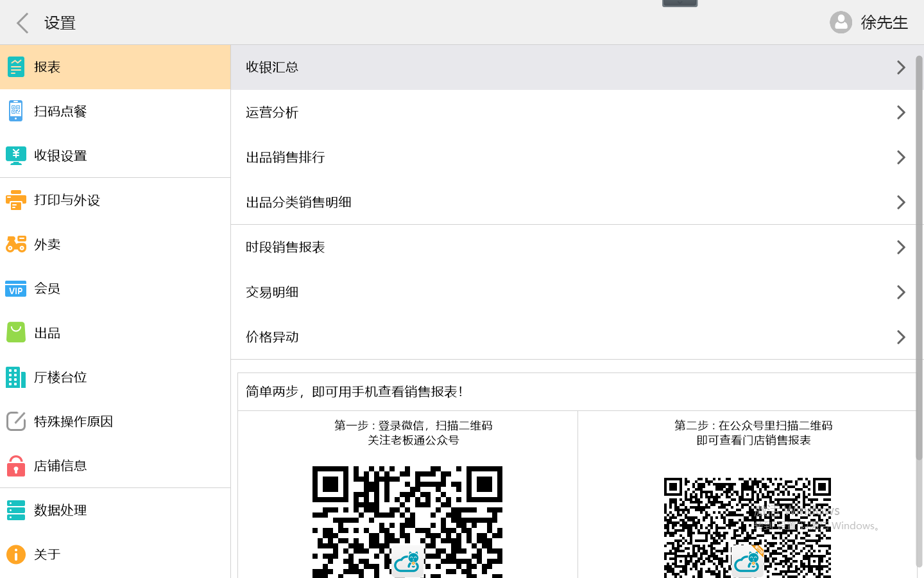
Task: Open the 扫码点餐 settings section
Action: click(116, 111)
